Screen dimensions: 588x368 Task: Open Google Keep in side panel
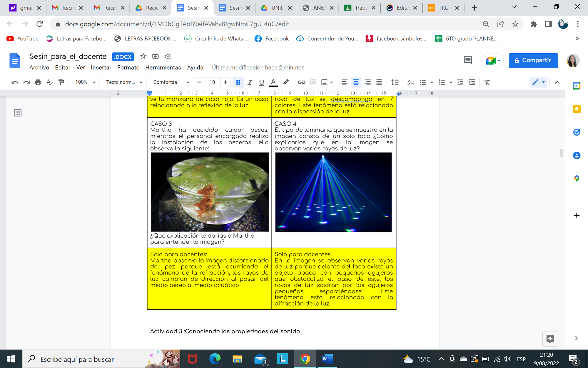(577, 109)
